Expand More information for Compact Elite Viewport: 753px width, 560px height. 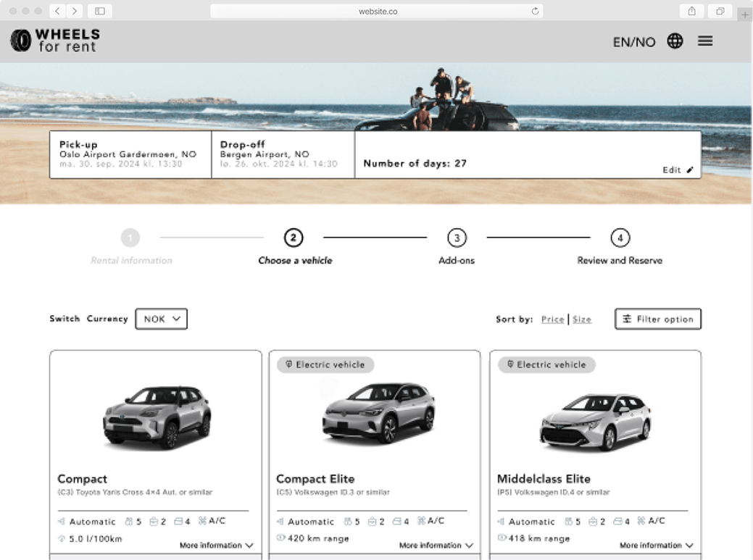436,546
